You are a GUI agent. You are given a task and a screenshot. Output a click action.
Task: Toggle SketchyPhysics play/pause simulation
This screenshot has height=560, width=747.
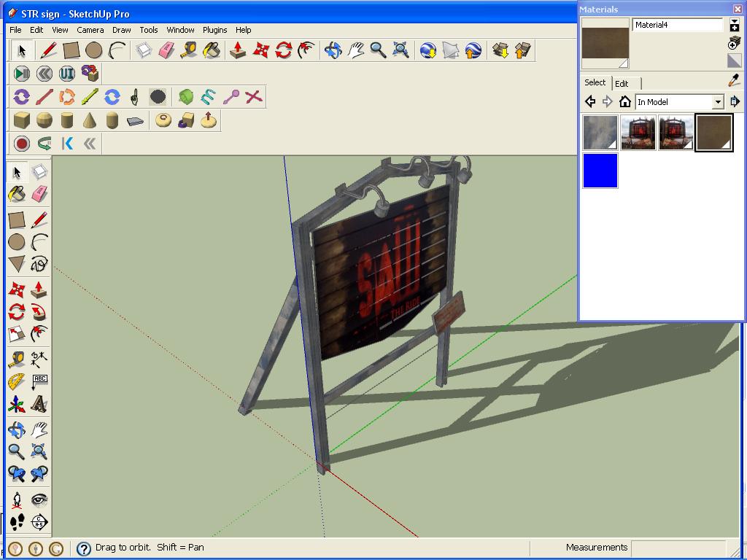[x=21, y=74]
